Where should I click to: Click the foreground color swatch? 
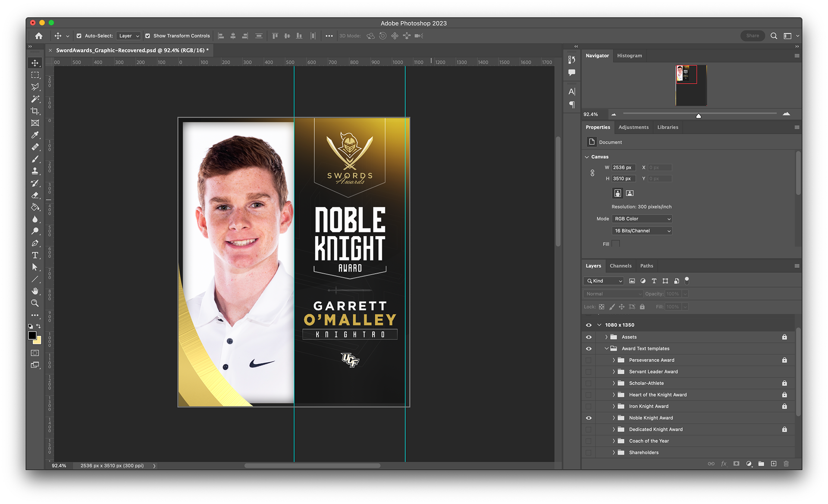coord(32,335)
